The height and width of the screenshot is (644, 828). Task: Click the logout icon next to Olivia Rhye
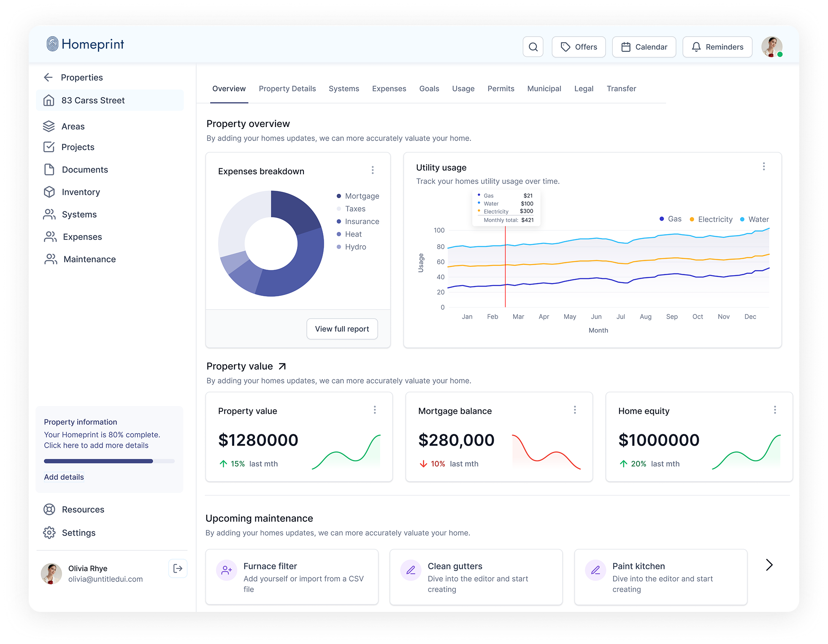tap(178, 568)
